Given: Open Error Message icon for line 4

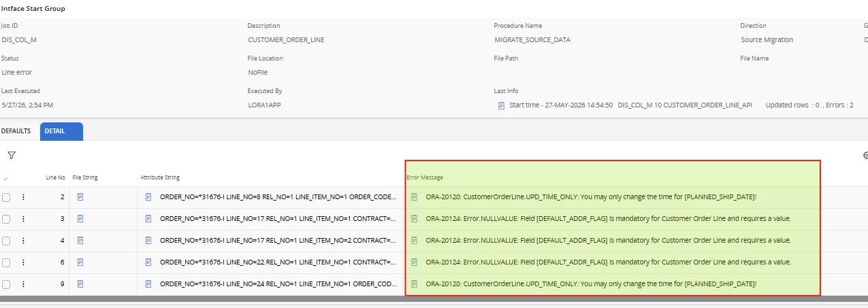Looking at the screenshot, I should click(x=414, y=240).
